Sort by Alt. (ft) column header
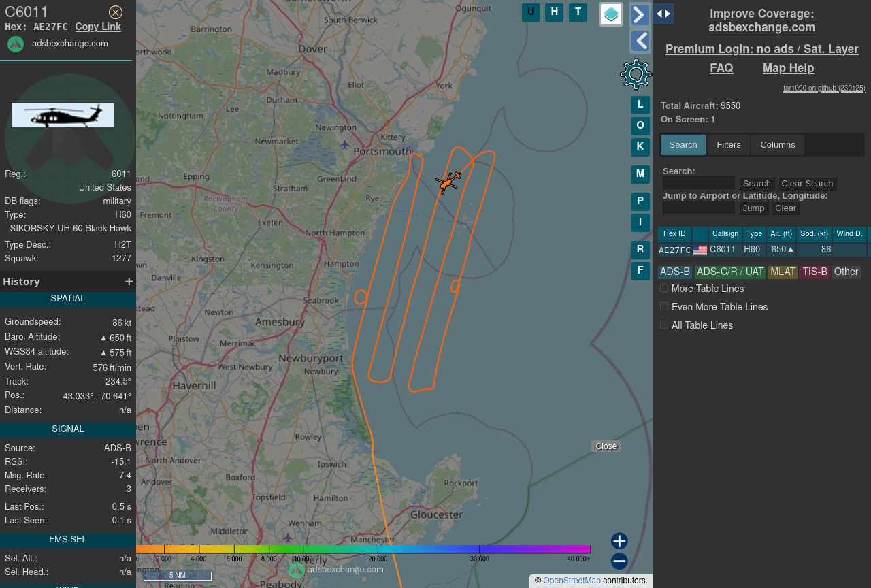Screen dimensions: 871x588 coord(781,234)
